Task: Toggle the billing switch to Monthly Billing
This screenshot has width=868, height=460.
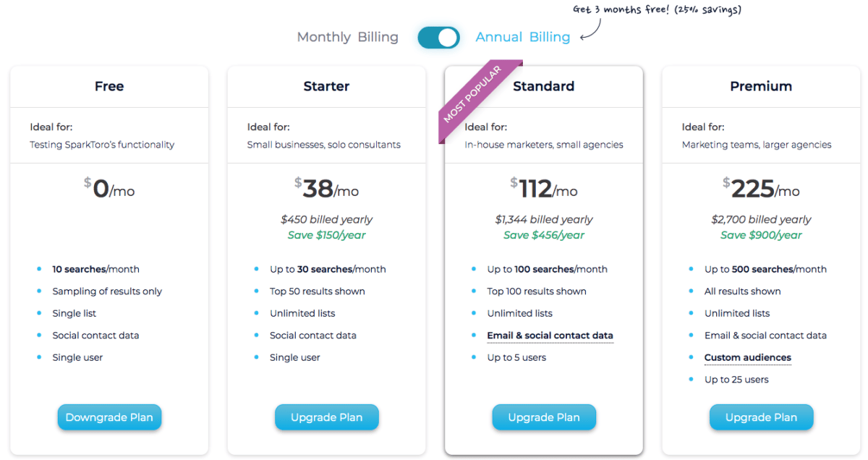Action: tap(438, 36)
